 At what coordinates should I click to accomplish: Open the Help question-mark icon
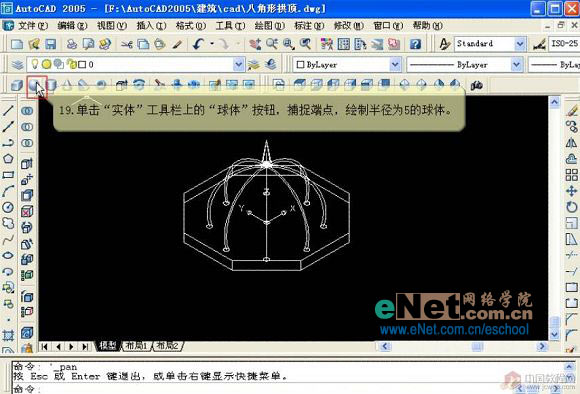point(415,44)
